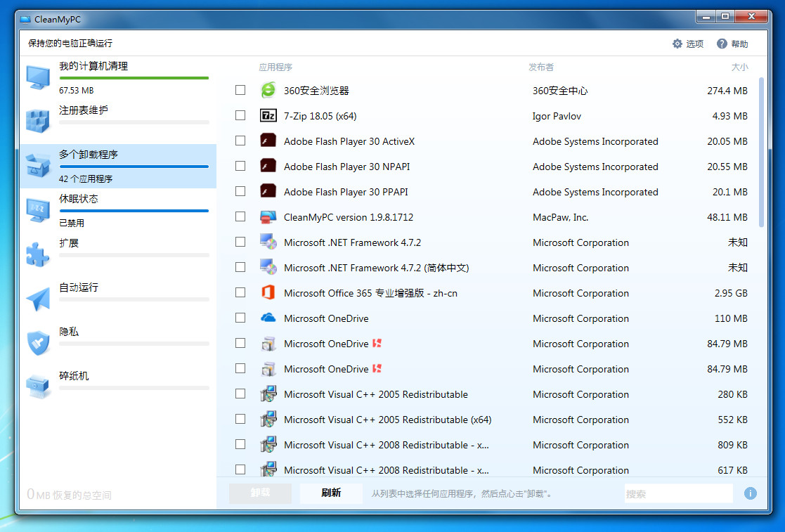Click the blue info icon beside search

[751, 493]
